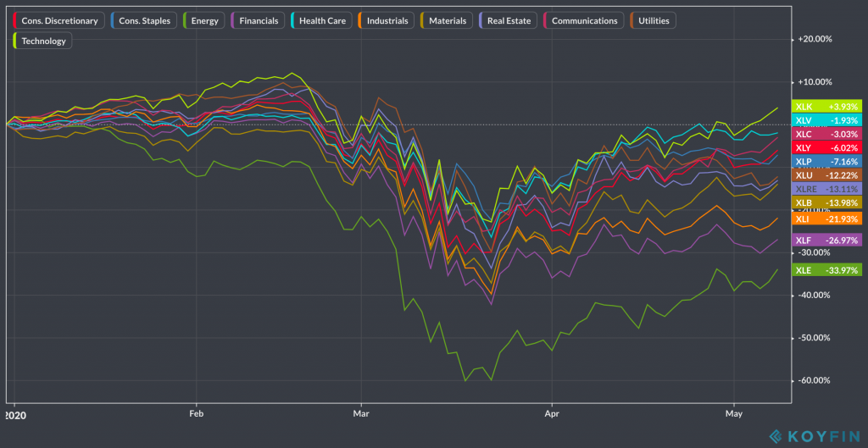Click the Financials legend button
This screenshot has width=868, height=448.
pos(258,20)
